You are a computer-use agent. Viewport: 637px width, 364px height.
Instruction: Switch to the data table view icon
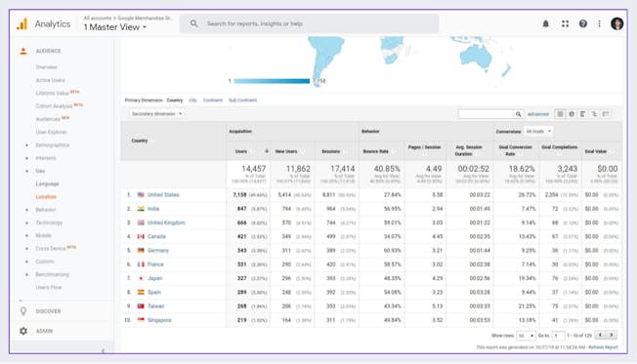point(560,114)
